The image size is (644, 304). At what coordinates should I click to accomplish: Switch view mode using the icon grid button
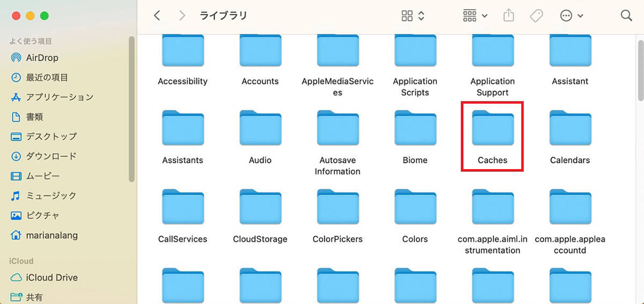pyautogui.click(x=413, y=16)
